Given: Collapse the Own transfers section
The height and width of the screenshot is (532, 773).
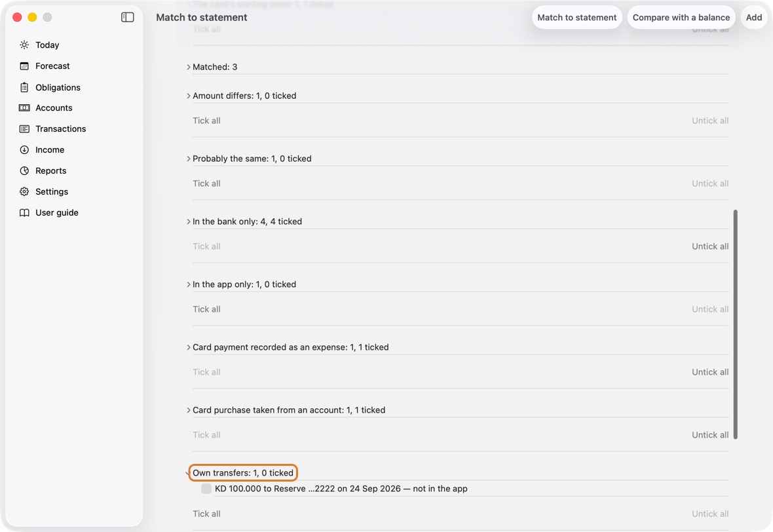Looking at the screenshot, I should pyautogui.click(x=188, y=473).
